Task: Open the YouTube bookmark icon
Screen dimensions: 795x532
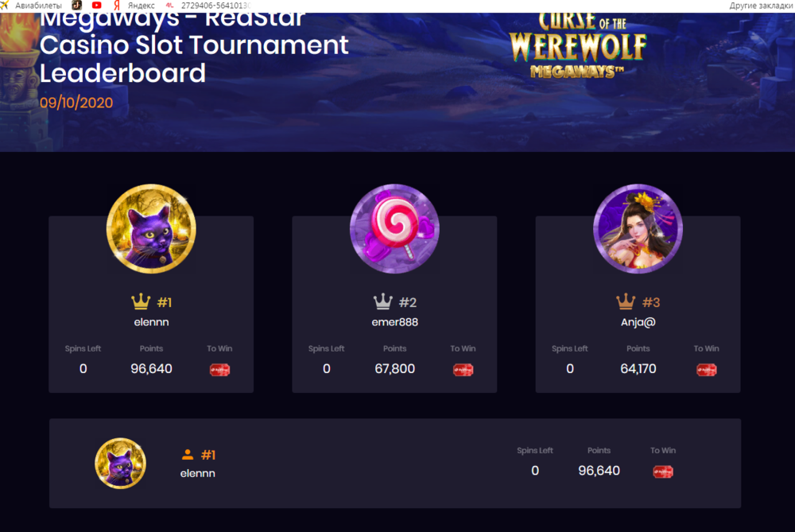Action: tap(96, 5)
